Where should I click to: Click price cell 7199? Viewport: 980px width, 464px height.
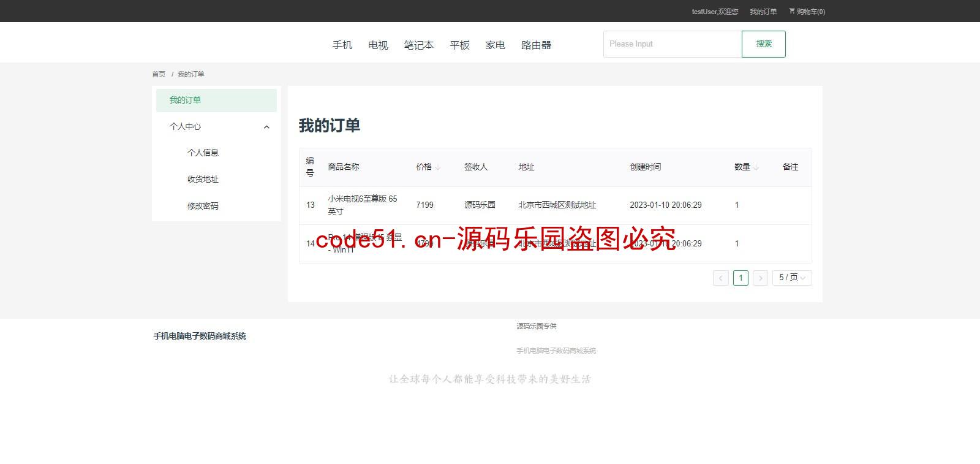(x=424, y=205)
